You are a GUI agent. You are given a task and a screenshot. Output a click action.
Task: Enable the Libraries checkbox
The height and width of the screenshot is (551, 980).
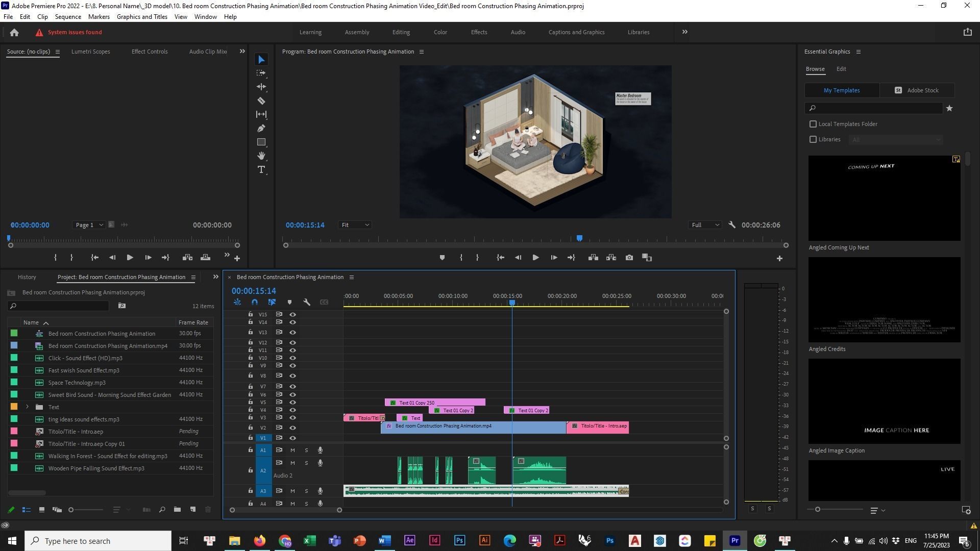813,139
